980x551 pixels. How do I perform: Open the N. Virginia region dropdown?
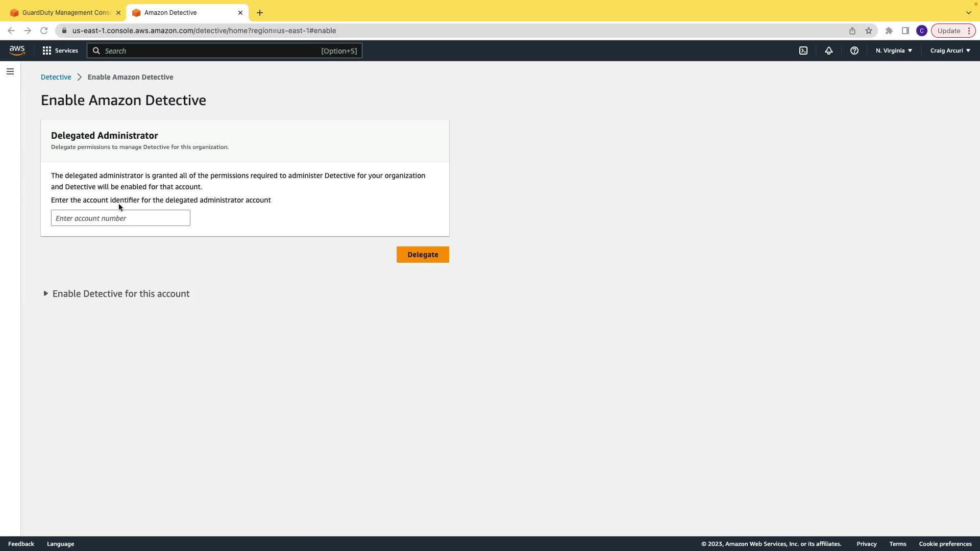click(894, 51)
